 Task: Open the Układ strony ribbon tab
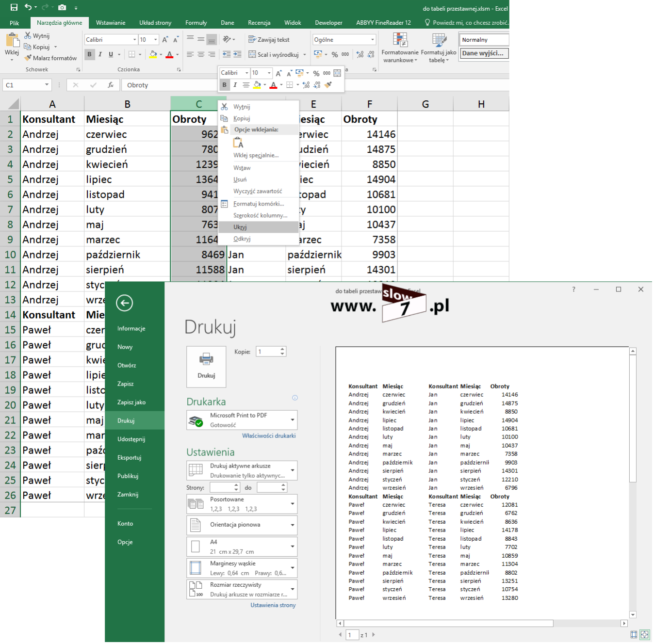155,23
